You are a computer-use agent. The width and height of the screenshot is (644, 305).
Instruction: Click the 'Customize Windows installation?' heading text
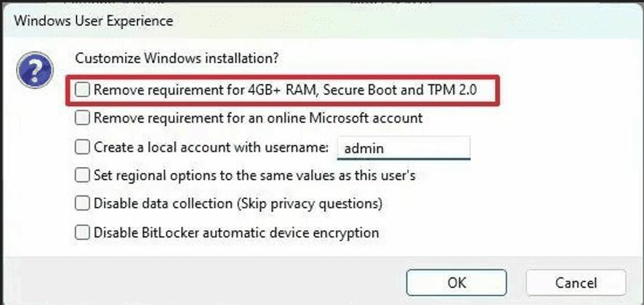tap(177, 57)
